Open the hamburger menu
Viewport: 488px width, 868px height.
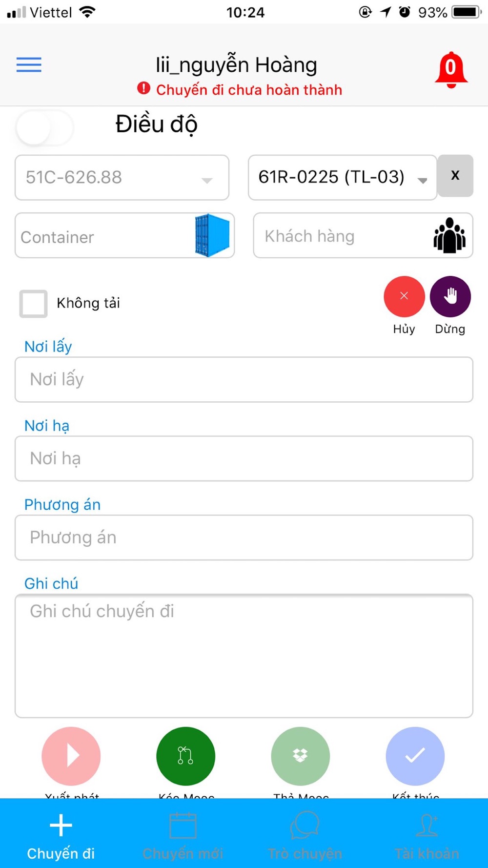click(x=29, y=64)
